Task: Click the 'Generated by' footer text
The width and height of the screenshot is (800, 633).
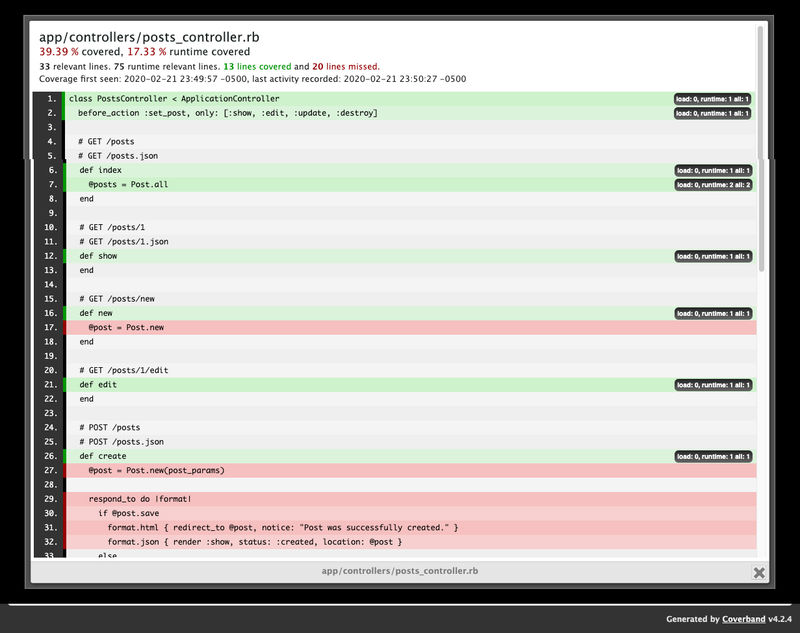Action: [692, 619]
